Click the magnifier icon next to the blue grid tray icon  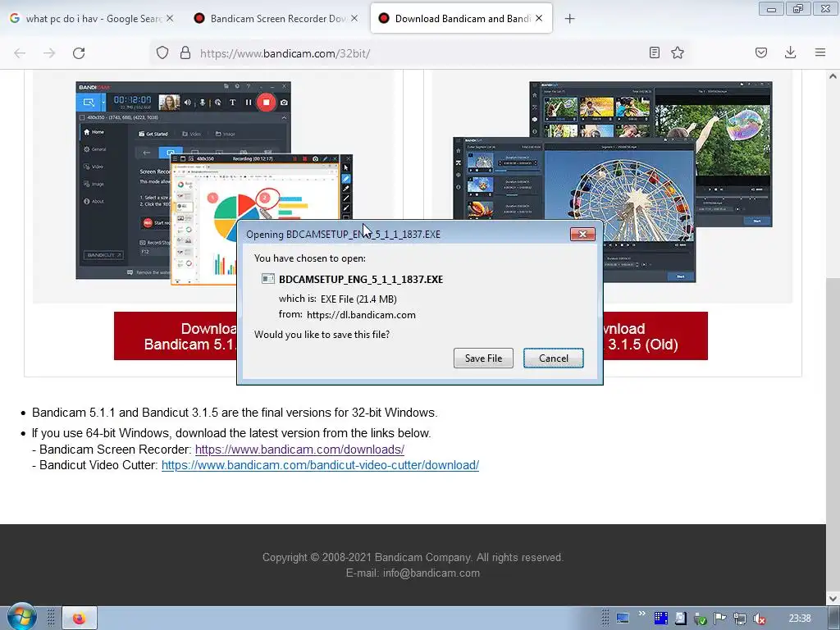[x=680, y=619]
